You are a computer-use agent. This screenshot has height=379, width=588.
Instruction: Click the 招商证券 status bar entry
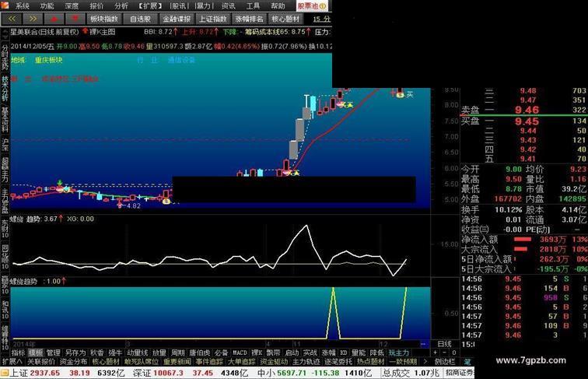pos(459,373)
